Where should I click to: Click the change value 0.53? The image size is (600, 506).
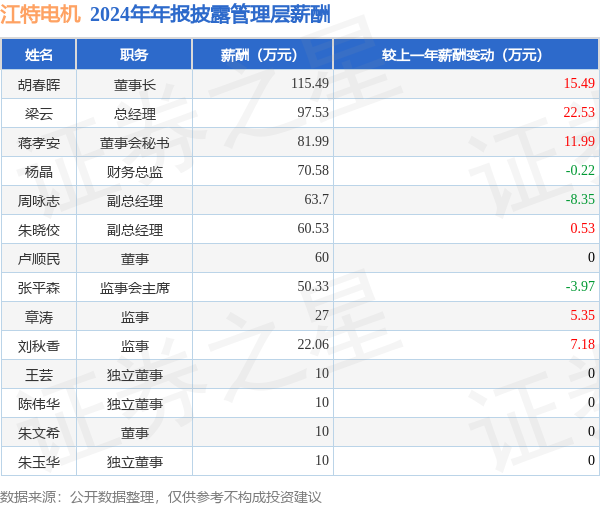(x=582, y=229)
